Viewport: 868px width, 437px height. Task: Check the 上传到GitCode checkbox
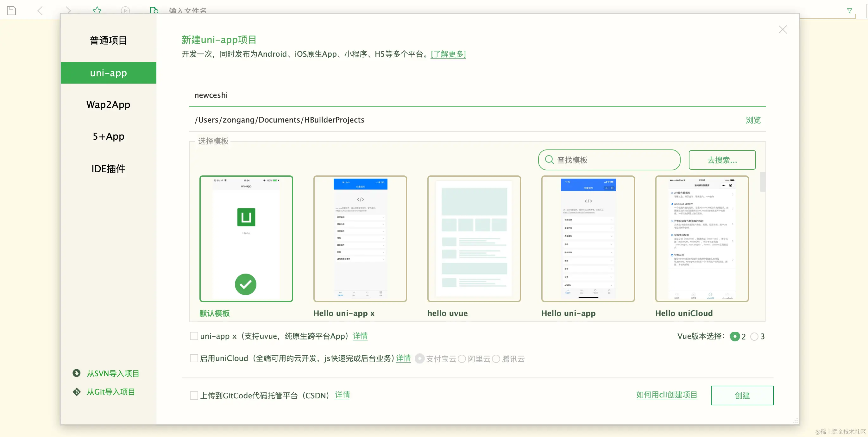pyautogui.click(x=193, y=395)
